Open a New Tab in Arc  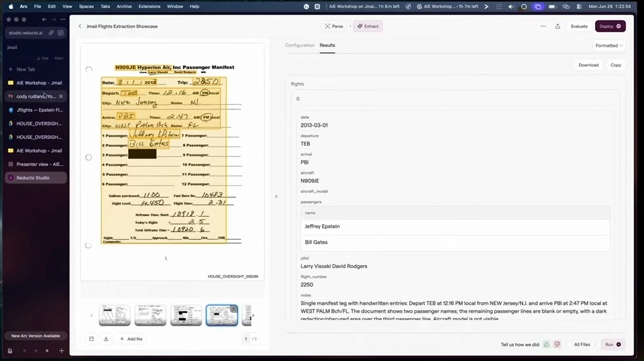coord(36,69)
